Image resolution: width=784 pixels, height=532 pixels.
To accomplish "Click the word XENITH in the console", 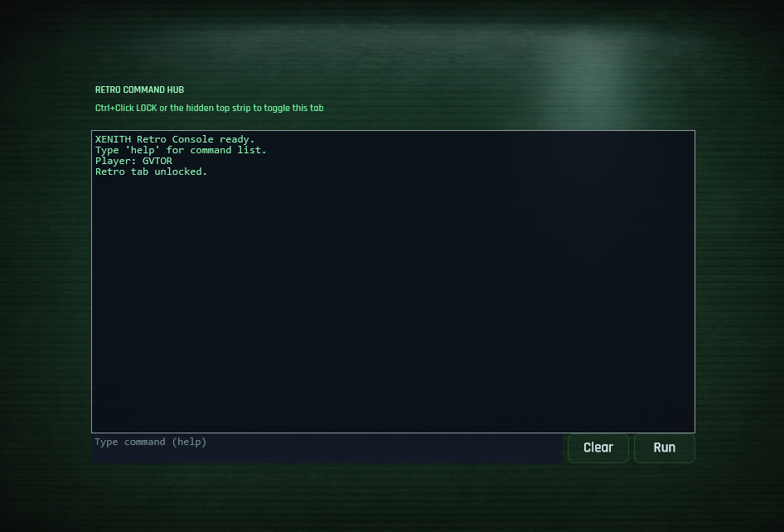I will [x=113, y=139].
